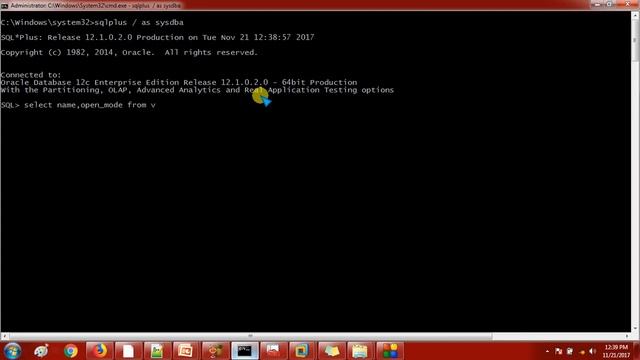
Task: Open the red-white app icon right of cmd
Action: coord(273,351)
